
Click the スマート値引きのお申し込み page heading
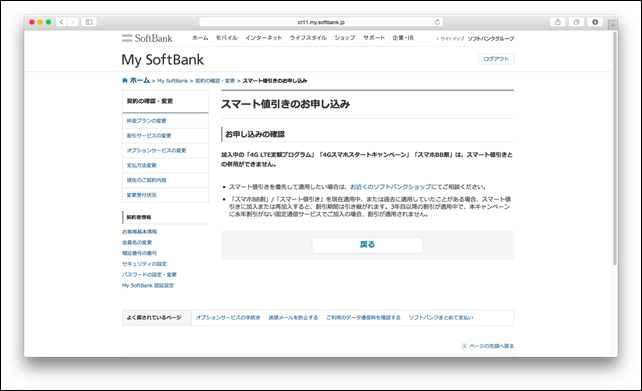click(285, 104)
